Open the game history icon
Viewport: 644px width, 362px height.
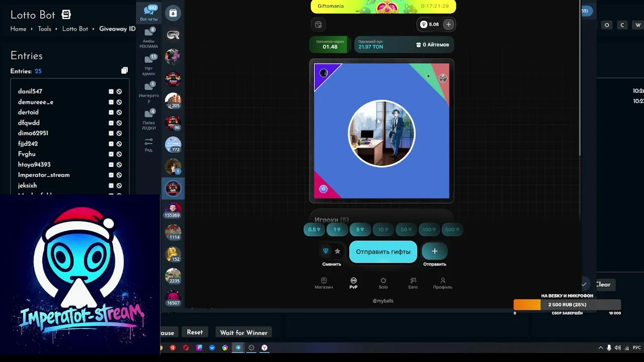318,24
